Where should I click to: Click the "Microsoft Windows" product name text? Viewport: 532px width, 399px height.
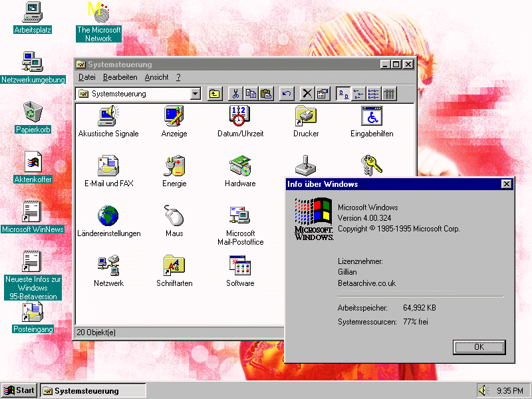[368, 207]
